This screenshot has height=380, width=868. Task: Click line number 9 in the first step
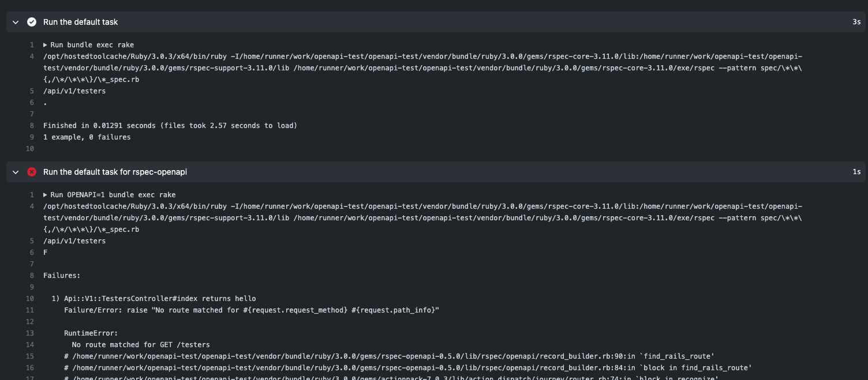pyautogui.click(x=32, y=137)
